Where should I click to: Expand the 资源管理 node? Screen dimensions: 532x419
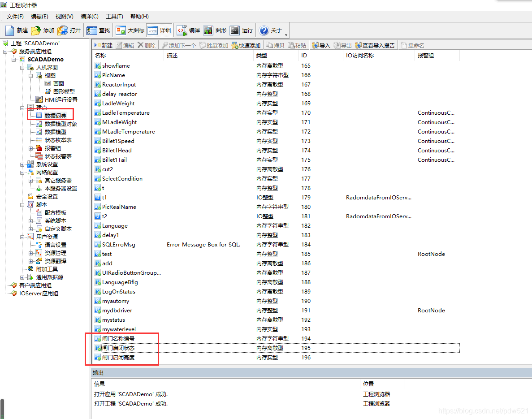point(30,253)
